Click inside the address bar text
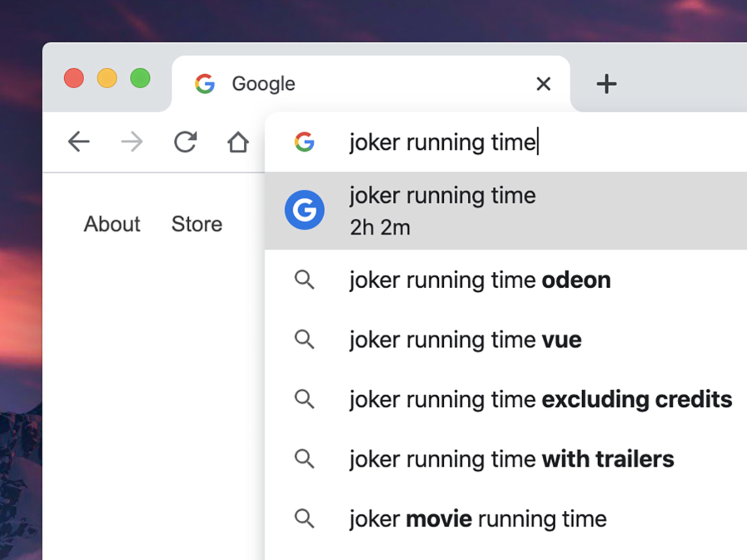747x560 pixels. [442, 142]
